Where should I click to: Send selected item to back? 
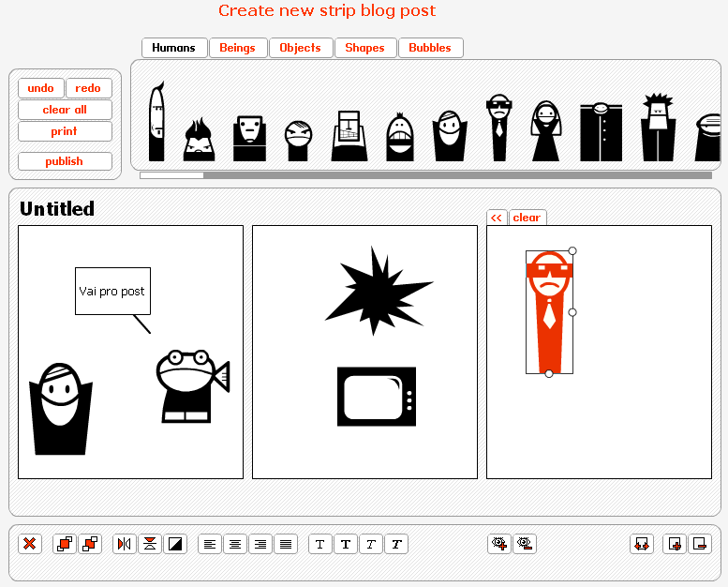tap(90, 544)
